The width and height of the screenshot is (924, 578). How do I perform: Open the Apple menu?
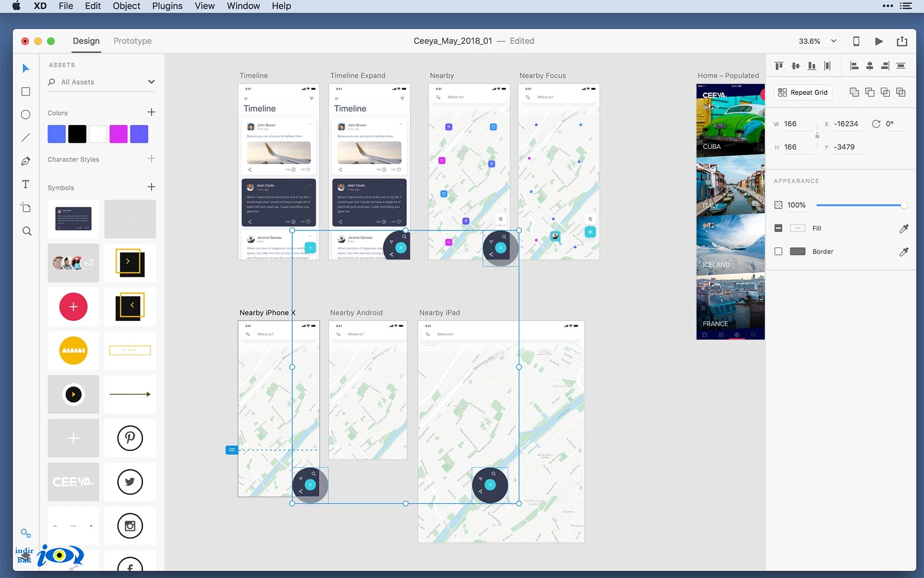click(x=16, y=6)
